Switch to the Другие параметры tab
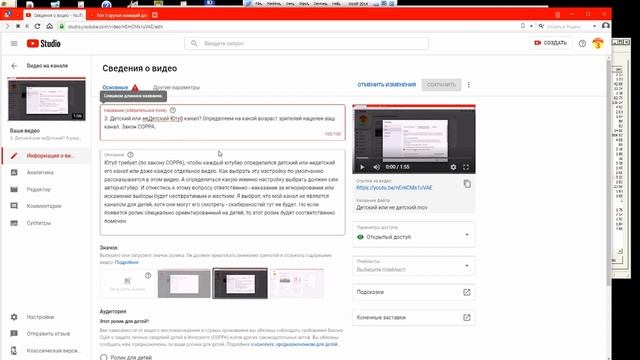 pos(176,87)
